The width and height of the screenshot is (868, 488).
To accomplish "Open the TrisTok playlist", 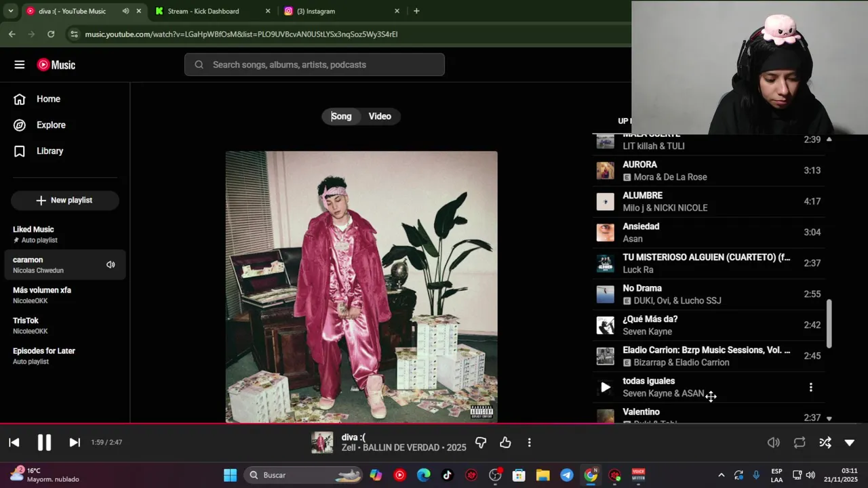I will [64, 325].
